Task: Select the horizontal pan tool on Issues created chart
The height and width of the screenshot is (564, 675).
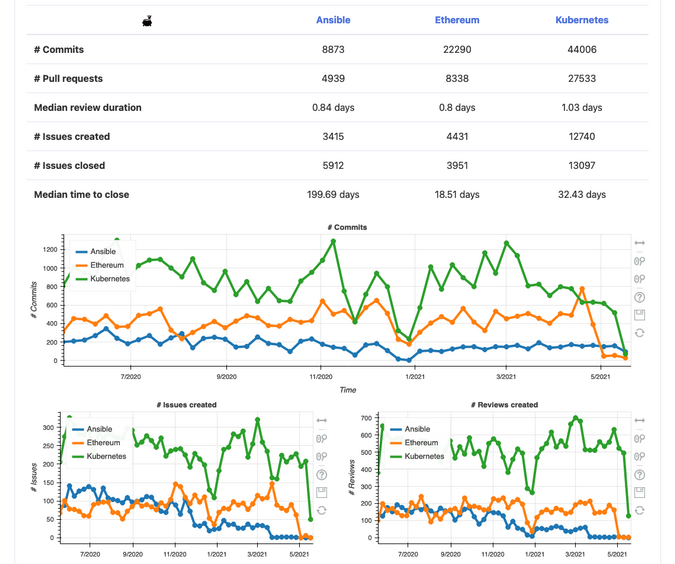Action: (322, 421)
